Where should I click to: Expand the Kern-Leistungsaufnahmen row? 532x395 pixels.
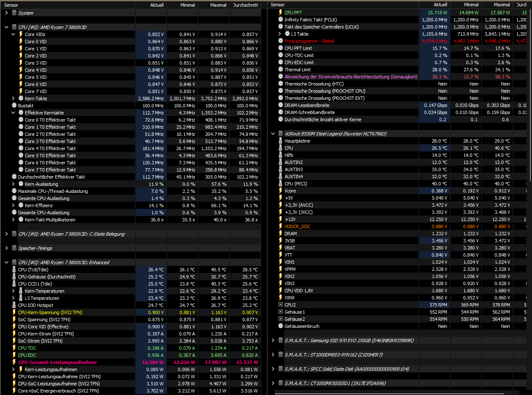13,369
